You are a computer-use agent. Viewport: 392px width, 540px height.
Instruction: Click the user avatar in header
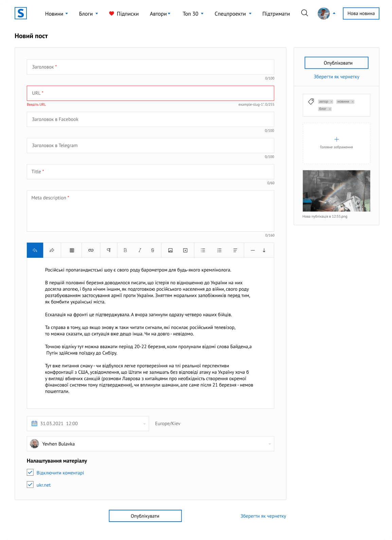tap(323, 14)
